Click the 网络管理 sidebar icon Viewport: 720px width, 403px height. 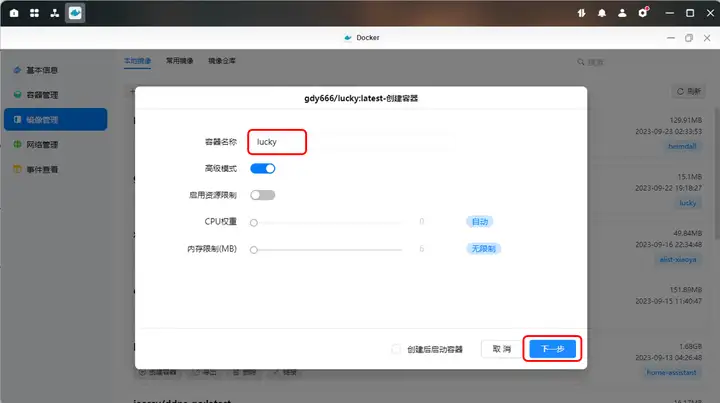tap(17, 144)
